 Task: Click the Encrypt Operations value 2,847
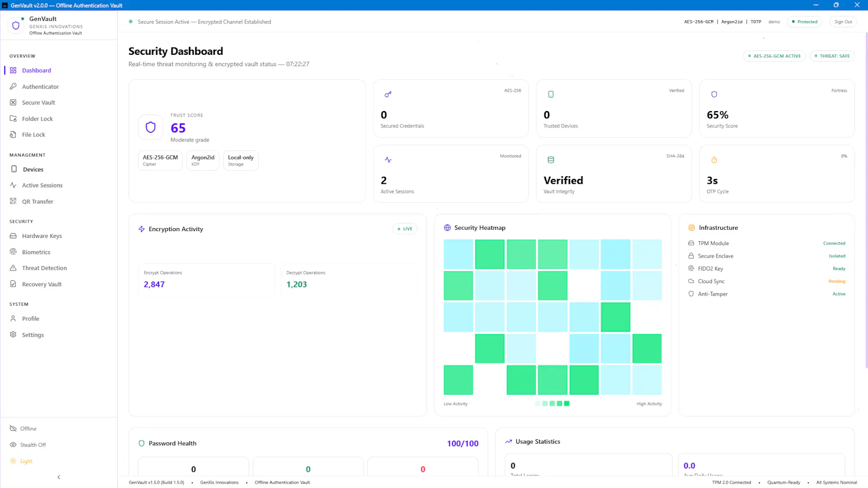pyautogui.click(x=154, y=285)
